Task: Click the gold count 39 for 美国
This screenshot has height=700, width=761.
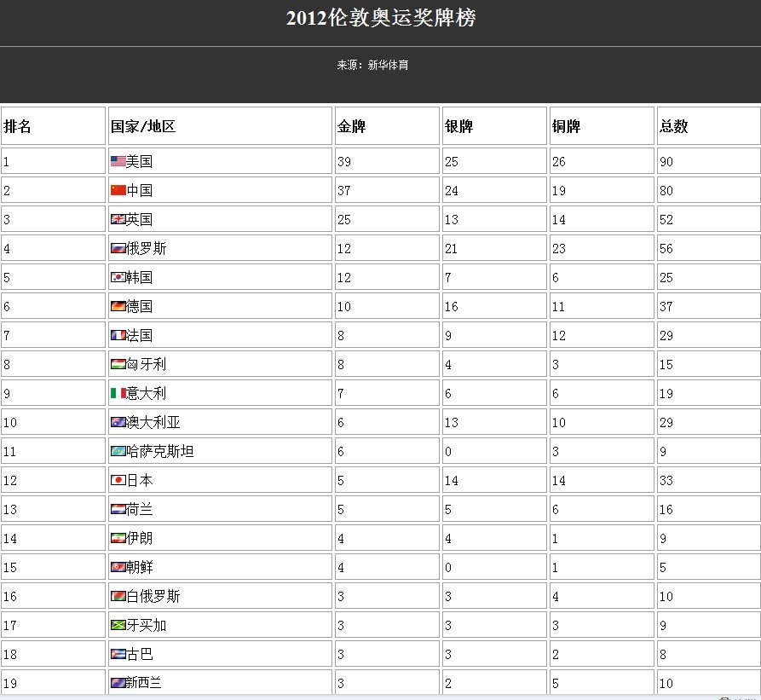Action: click(344, 162)
